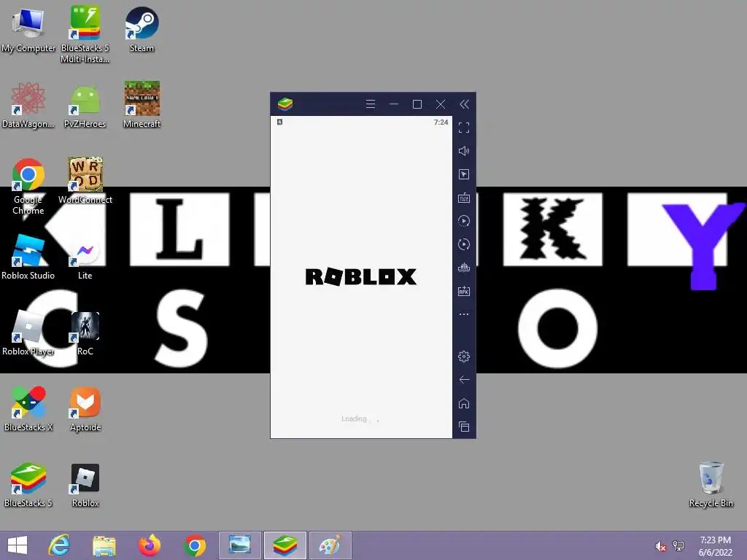This screenshot has width=747, height=560.
Task: Click the Loading text in Roblox
Action: pyautogui.click(x=354, y=419)
